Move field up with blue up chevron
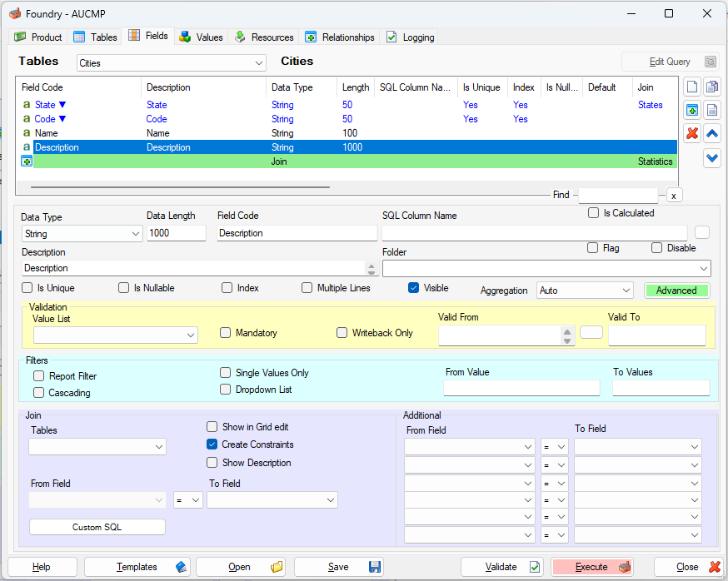 point(711,134)
